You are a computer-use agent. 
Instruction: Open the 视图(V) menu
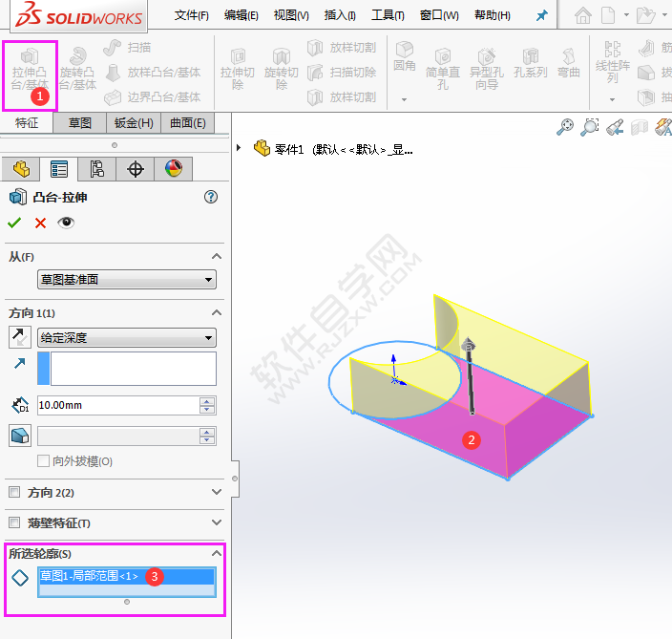click(x=291, y=16)
